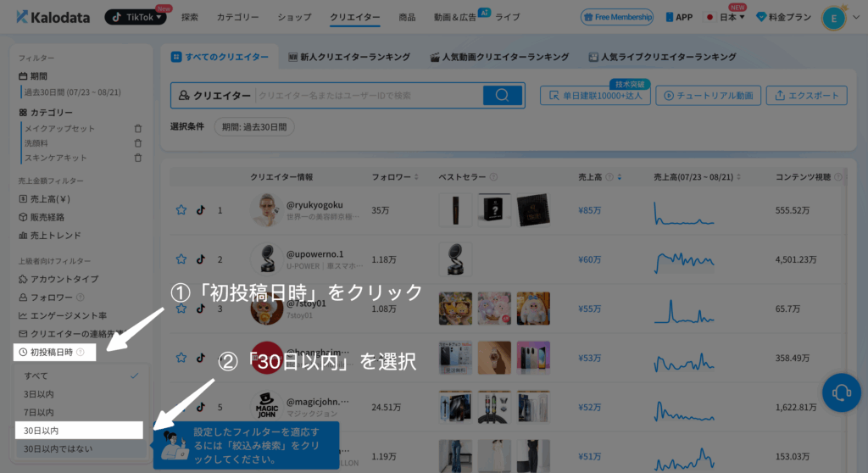Open the 商品 menu

pyautogui.click(x=407, y=17)
